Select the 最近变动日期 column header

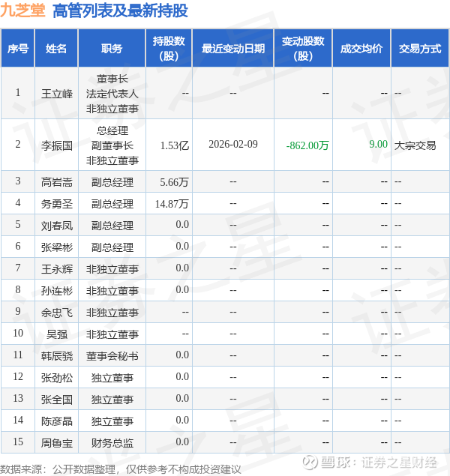click(233, 48)
